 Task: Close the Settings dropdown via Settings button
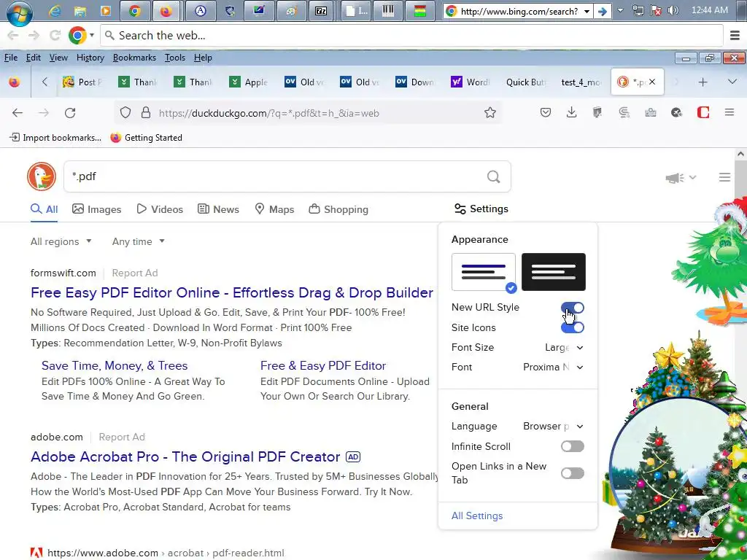481,209
